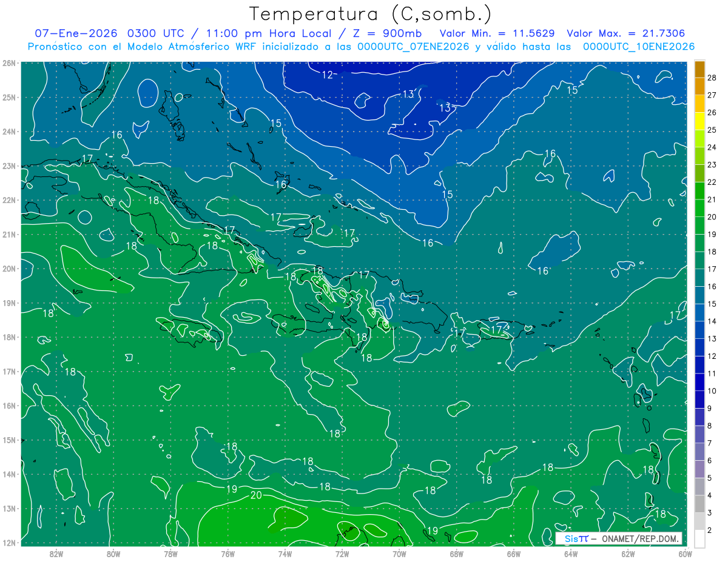728x562 pixels.
Task: Click the '14N' latitude axis label
Action: tap(8, 474)
